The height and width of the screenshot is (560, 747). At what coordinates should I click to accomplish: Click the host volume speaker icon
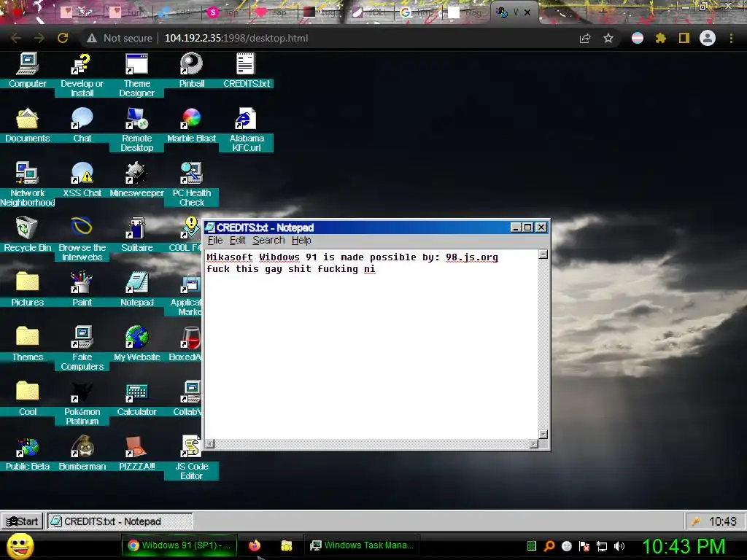(619, 545)
